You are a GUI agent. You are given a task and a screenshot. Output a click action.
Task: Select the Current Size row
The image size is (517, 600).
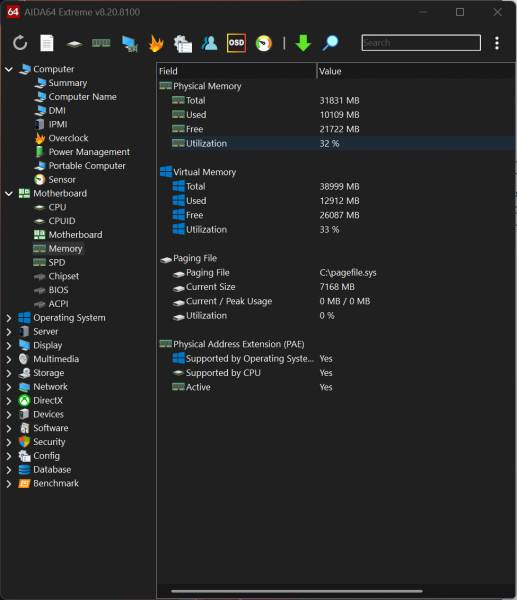(x=336, y=287)
